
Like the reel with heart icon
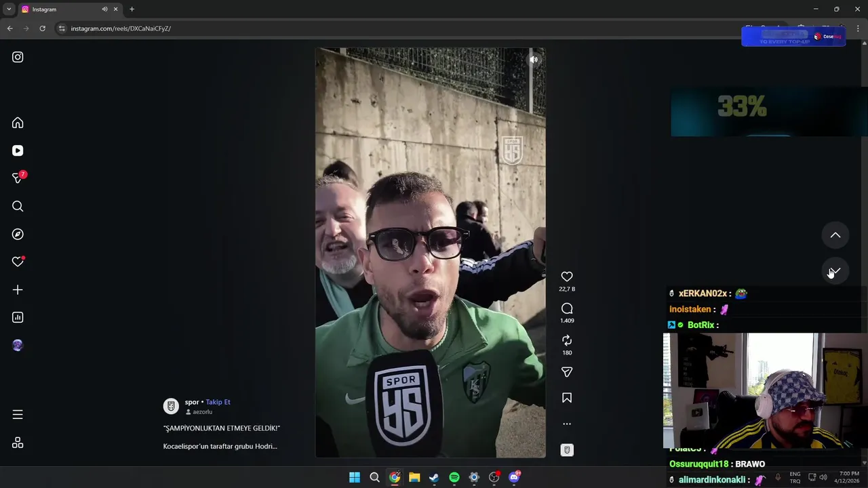click(567, 277)
